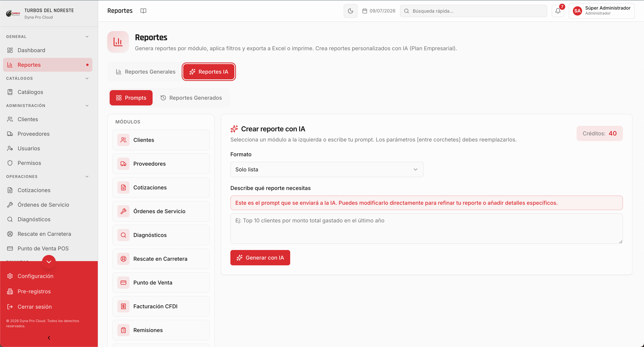Click the sparkle icon beside Crear reporte con IA
Screen dimensions: 644x347
234,129
